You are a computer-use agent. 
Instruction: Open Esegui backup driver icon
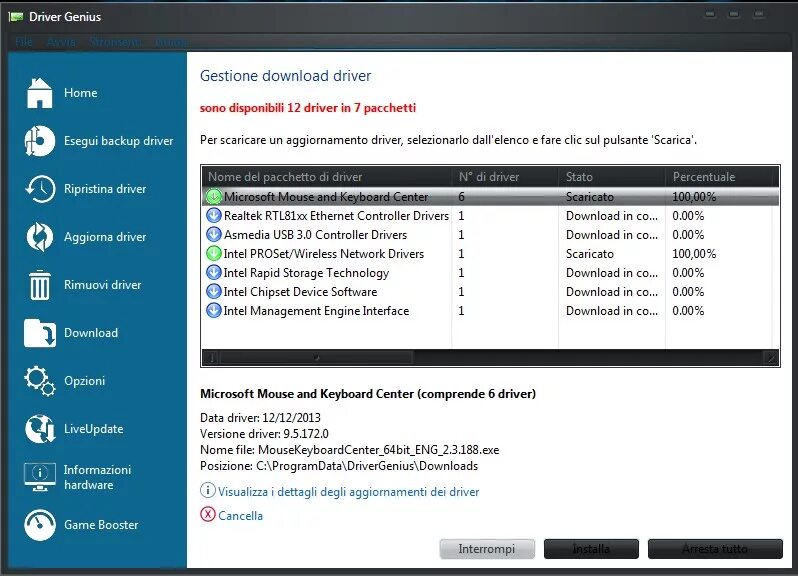click(39, 141)
